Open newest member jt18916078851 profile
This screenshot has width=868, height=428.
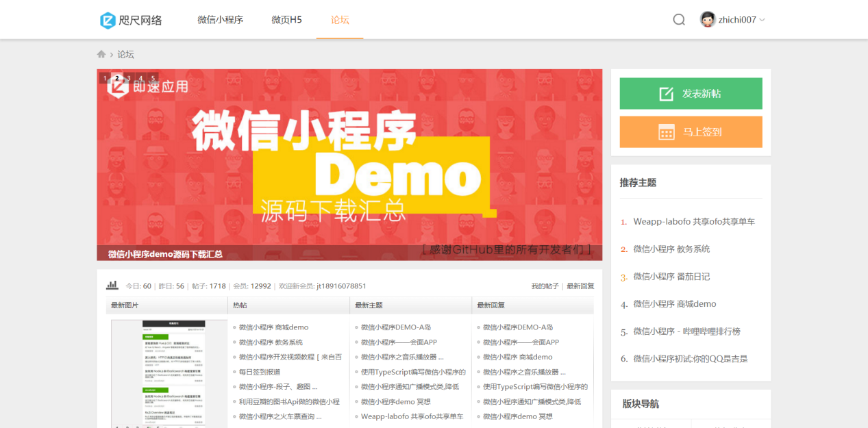coord(341,286)
